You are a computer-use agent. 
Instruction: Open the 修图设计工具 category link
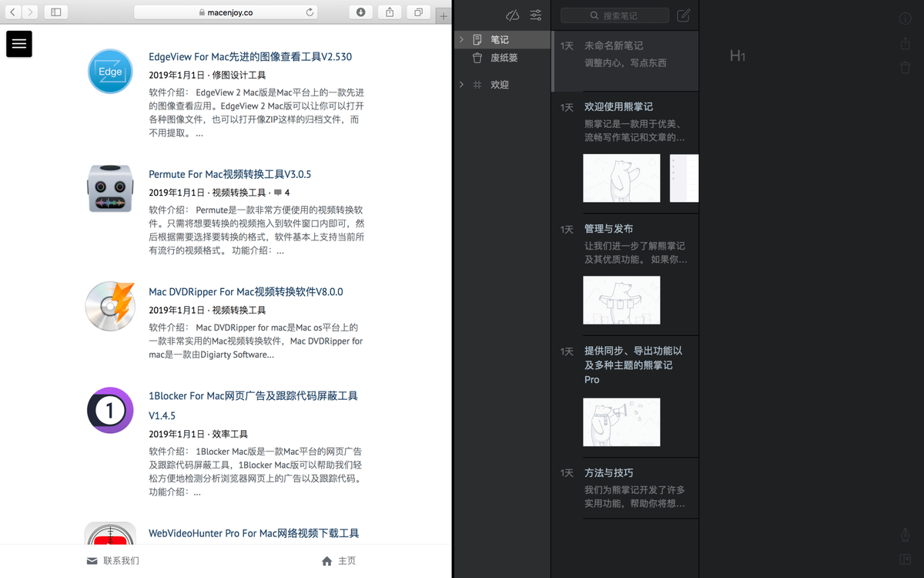[x=239, y=76]
